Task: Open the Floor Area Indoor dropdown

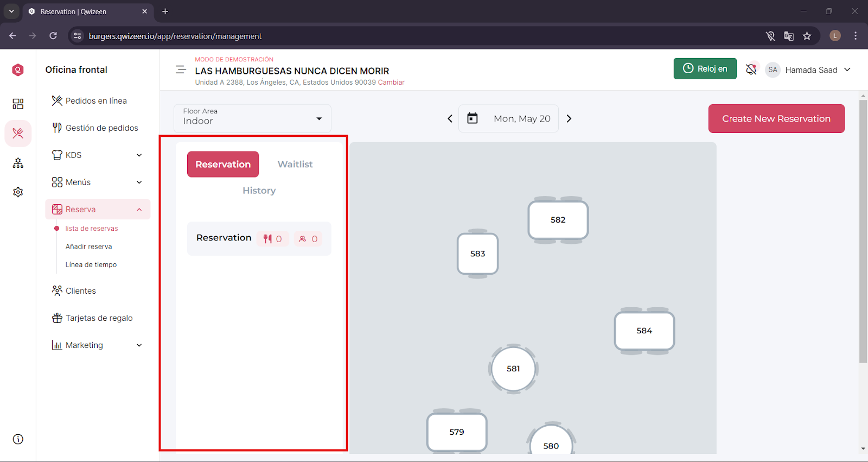Action: [x=252, y=118]
